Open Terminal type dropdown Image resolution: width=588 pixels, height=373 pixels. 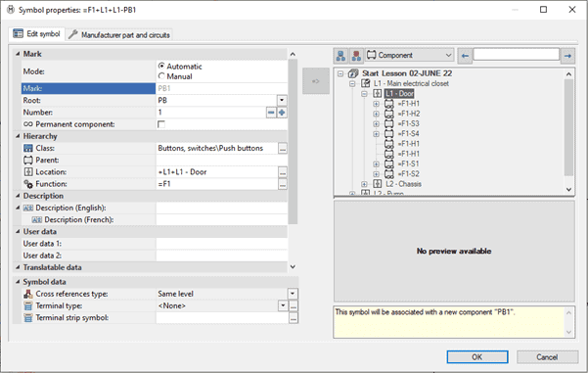click(x=283, y=305)
